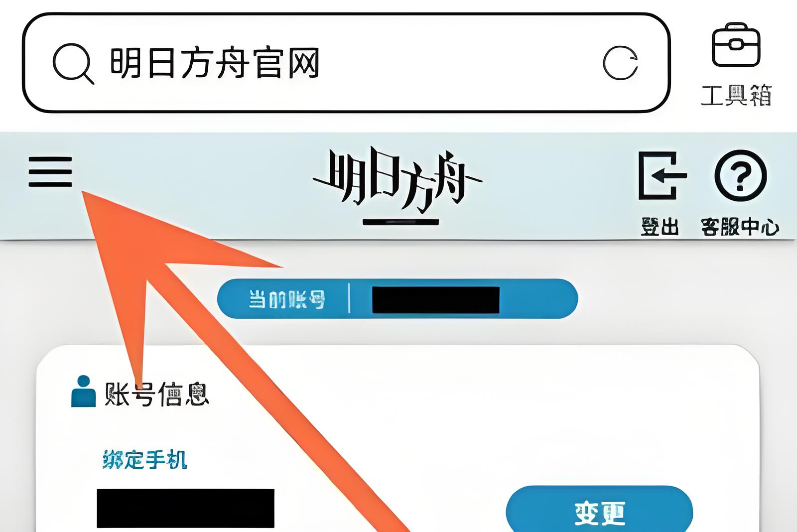This screenshot has width=797, height=532.
Task: Click the 登出 text label
Action: (660, 227)
